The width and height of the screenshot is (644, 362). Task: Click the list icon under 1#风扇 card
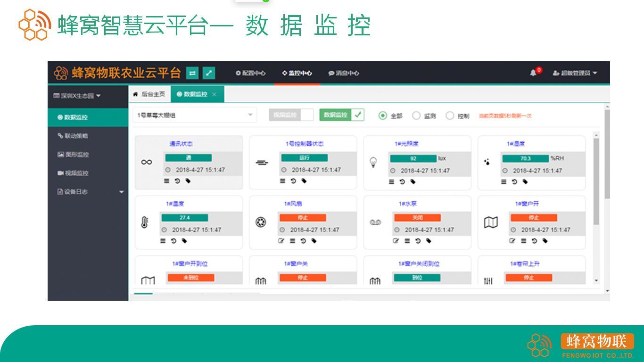(292, 240)
